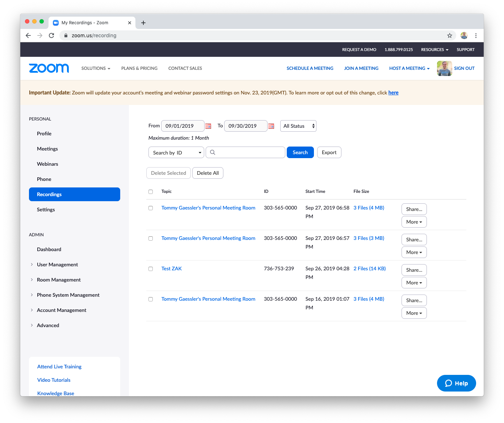504x423 pixels.
Task: Open Meetings in the sidebar
Action: click(x=47, y=149)
